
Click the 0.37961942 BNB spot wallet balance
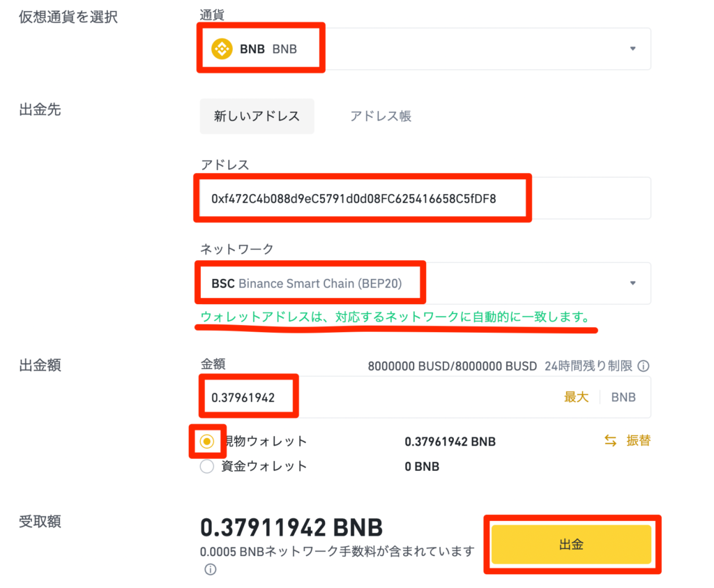pyautogui.click(x=450, y=442)
